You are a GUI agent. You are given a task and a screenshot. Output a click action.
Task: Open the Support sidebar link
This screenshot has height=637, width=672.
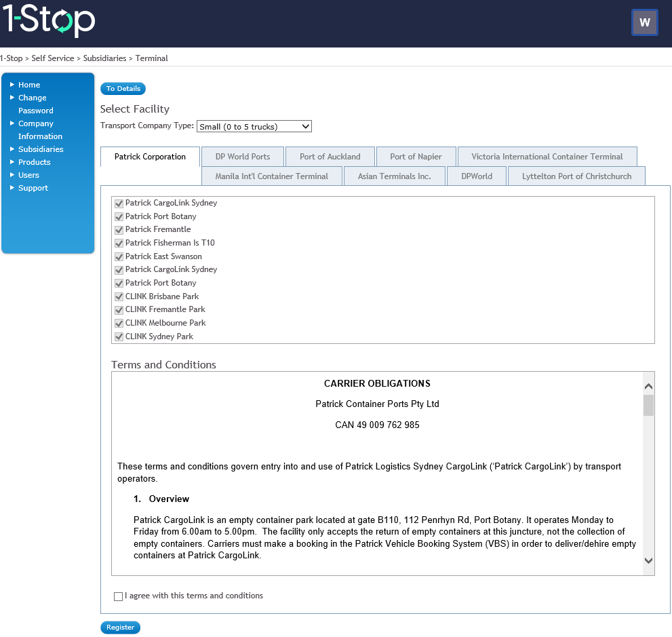(33, 188)
